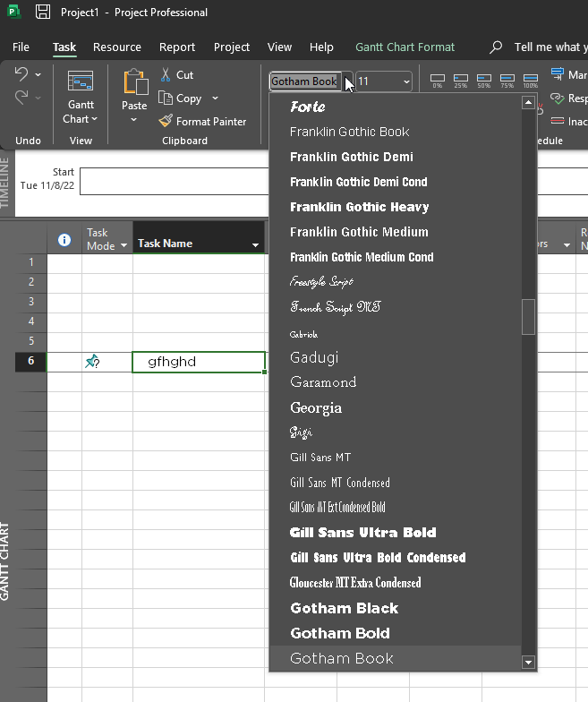This screenshot has height=702, width=588.
Task: Click the Tell me what search field
Action: [x=550, y=47]
